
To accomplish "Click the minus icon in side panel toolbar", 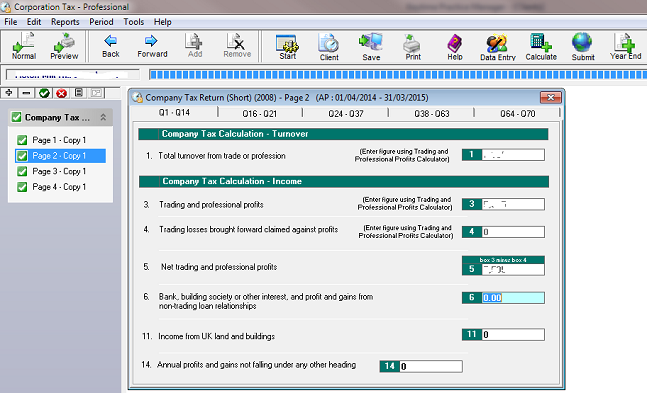I will coord(26,93).
